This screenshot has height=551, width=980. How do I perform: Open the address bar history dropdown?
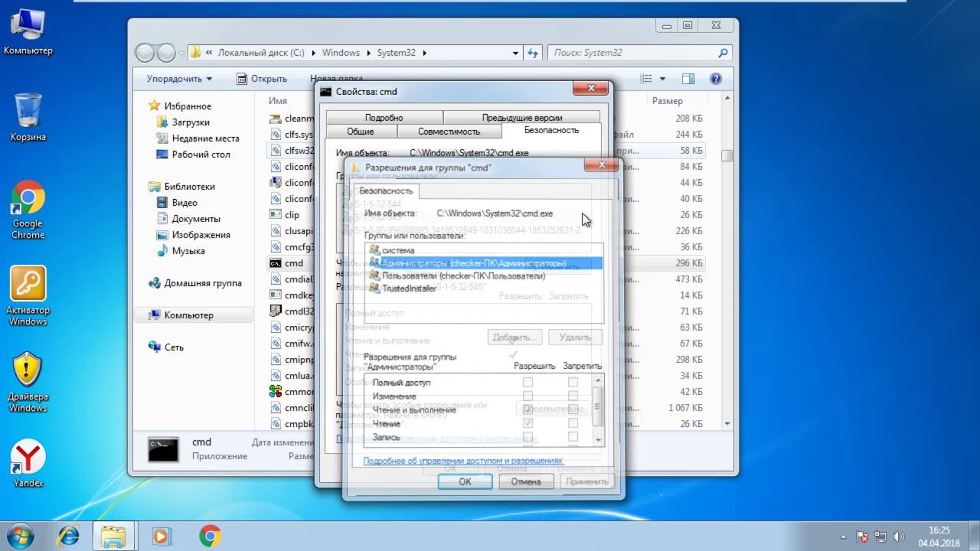514,53
